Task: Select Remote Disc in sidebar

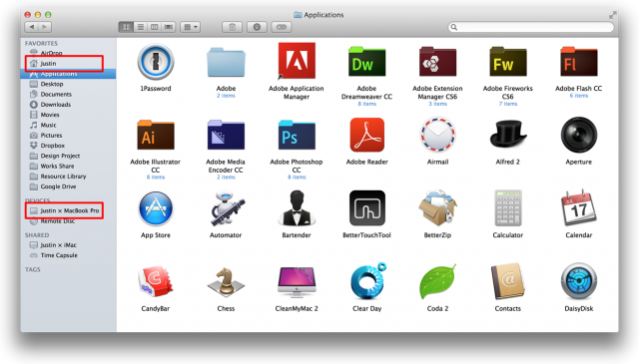Action: click(x=69, y=221)
